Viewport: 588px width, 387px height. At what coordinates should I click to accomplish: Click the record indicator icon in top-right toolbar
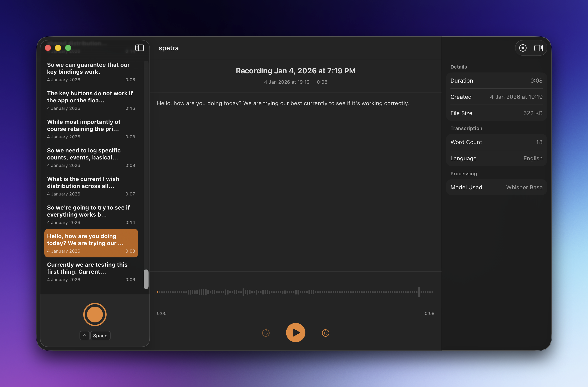[523, 48]
